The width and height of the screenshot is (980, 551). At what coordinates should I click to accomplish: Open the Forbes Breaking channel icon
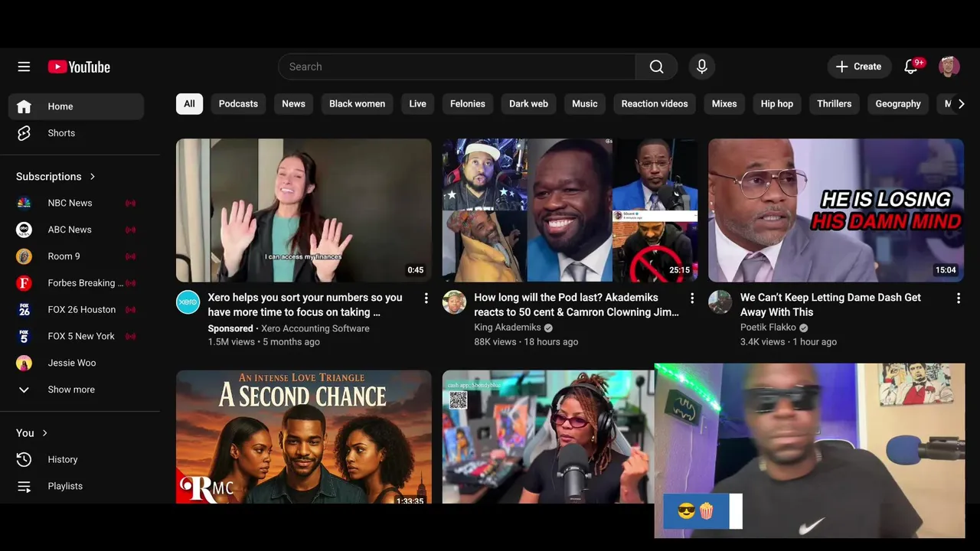(x=24, y=283)
